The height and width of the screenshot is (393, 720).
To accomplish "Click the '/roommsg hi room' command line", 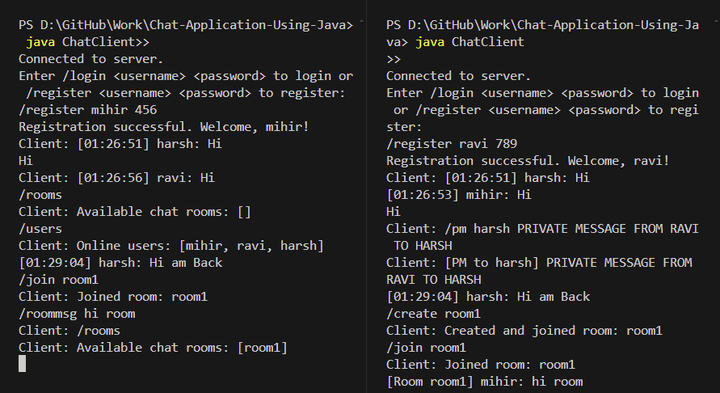I will click(x=77, y=314).
